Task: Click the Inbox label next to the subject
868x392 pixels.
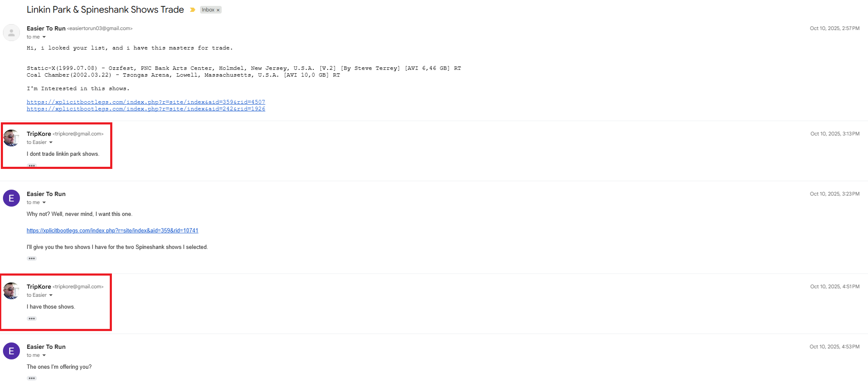Action: coord(208,10)
